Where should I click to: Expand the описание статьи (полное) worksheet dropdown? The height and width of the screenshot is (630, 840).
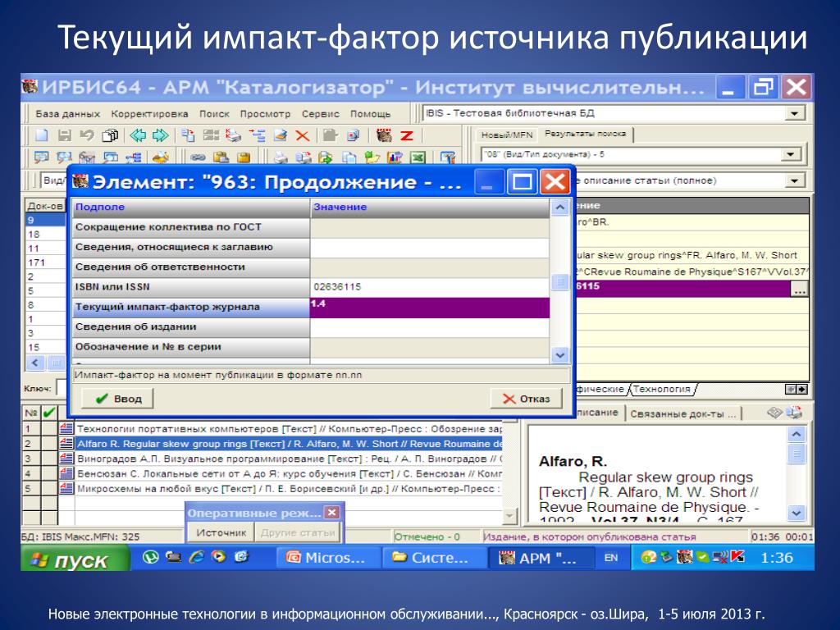click(x=794, y=180)
